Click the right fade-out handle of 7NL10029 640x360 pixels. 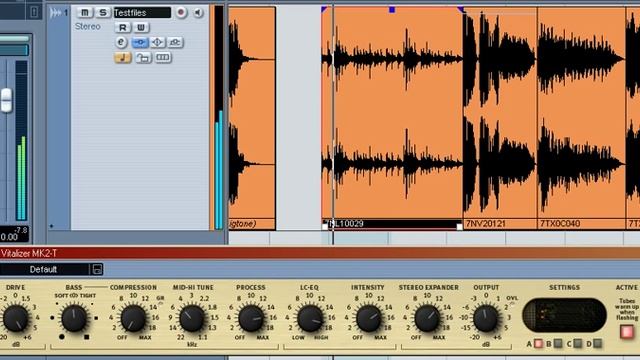click(x=460, y=9)
